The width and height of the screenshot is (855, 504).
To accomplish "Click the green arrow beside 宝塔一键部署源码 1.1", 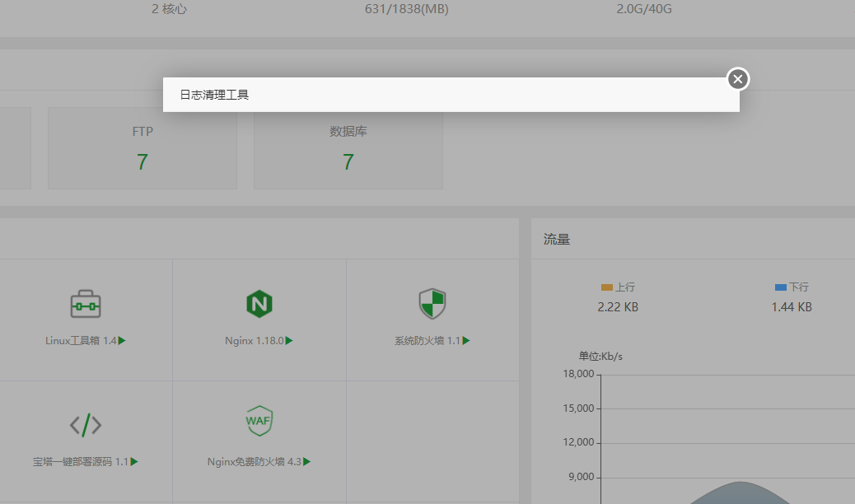I will pyautogui.click(x=134, y=462).
